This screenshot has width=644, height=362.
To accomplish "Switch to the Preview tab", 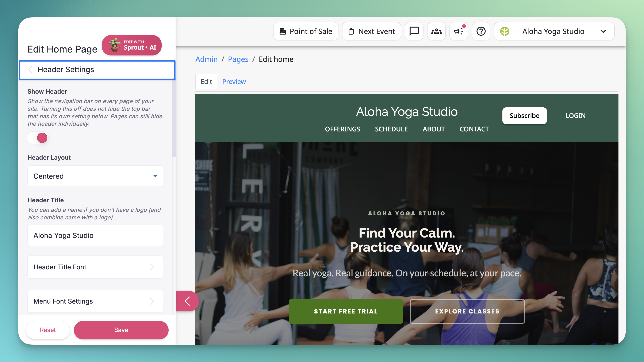I will (x=234, y=81).
